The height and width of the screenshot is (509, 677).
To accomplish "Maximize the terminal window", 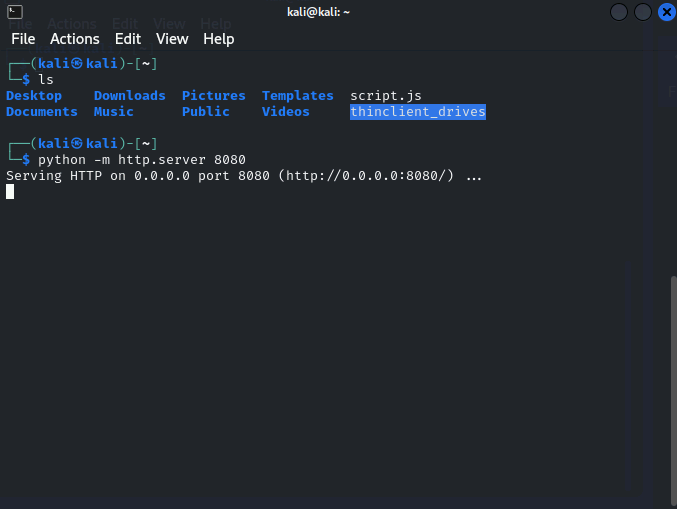I will pos(642,12).
